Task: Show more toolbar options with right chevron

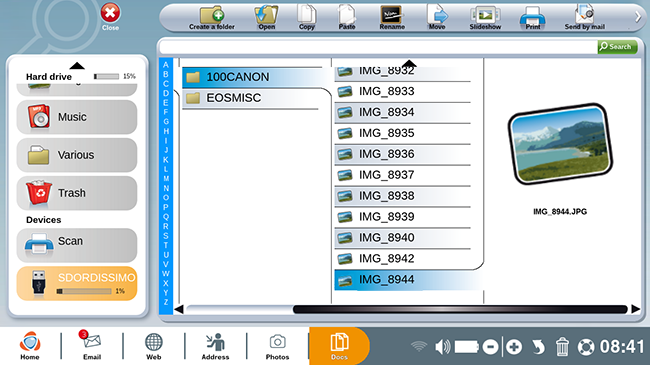Action: click(638, 17)
